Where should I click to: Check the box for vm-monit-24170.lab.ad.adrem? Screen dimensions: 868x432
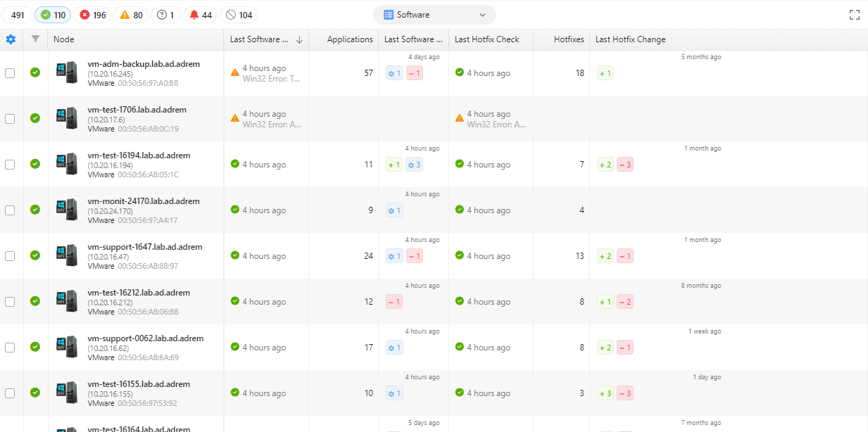click(x=10, y=210)
